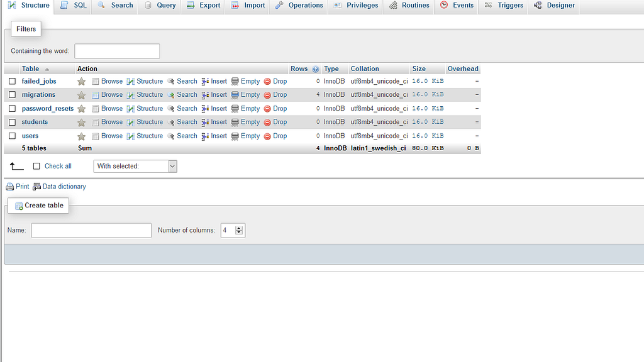Click the up-arrow icon beside Check all

17,166
